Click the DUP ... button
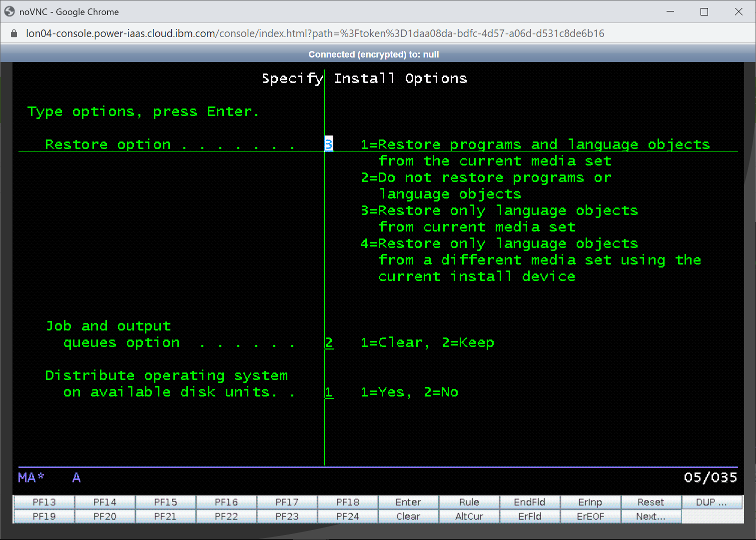This screenshot has height=540, width=756. coord(712,502)
